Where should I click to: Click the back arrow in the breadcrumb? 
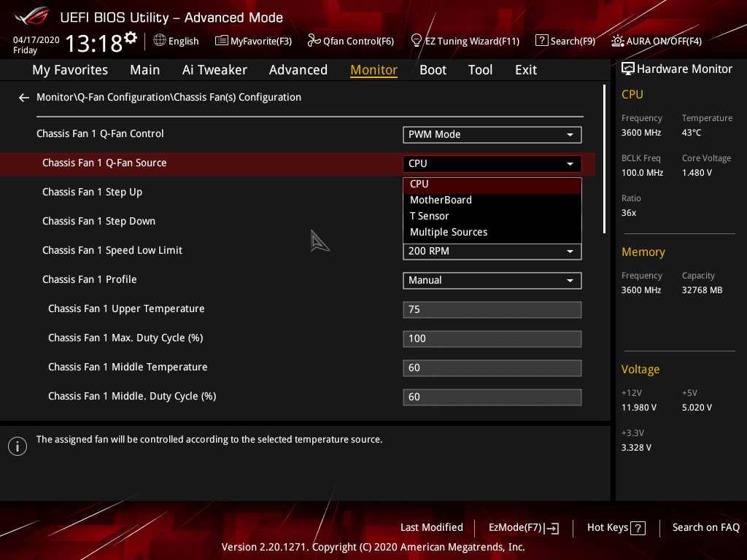24,98
